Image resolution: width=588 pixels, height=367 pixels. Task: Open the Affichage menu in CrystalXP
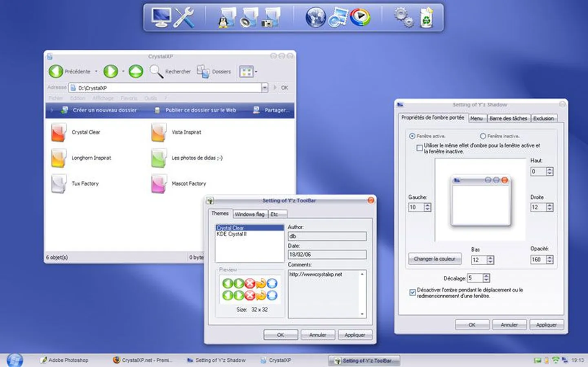point(103,98)
